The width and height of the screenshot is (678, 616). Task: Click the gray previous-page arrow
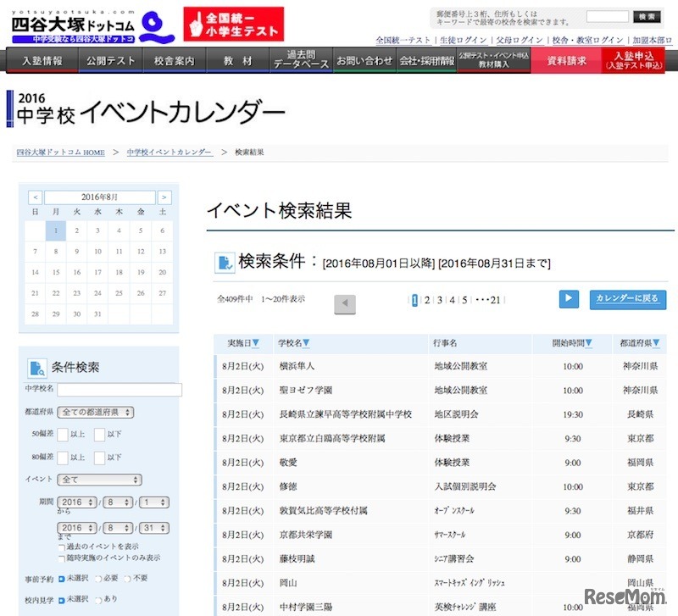(x=345, y=299)
